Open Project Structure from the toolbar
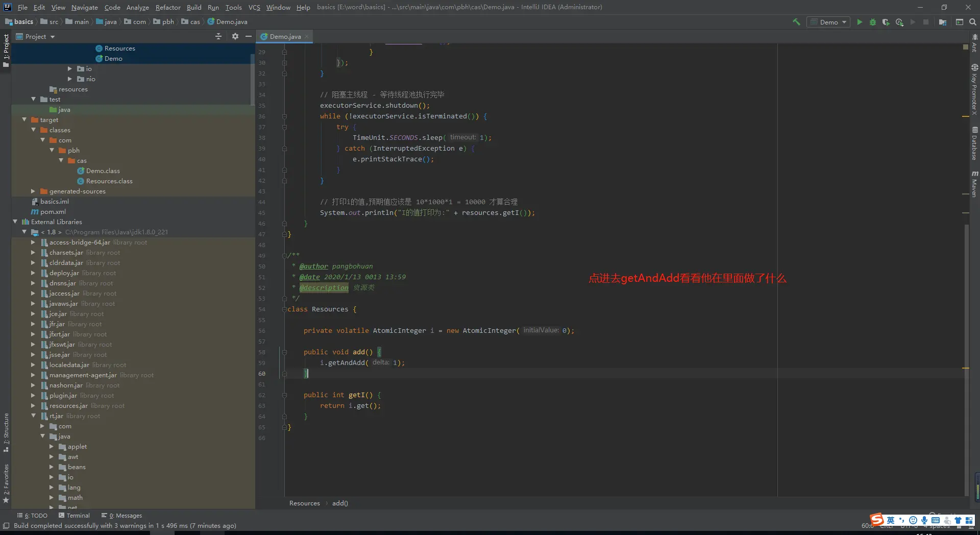Image resolution: width=980 pixels, height=535 pixels. [943, 22]
